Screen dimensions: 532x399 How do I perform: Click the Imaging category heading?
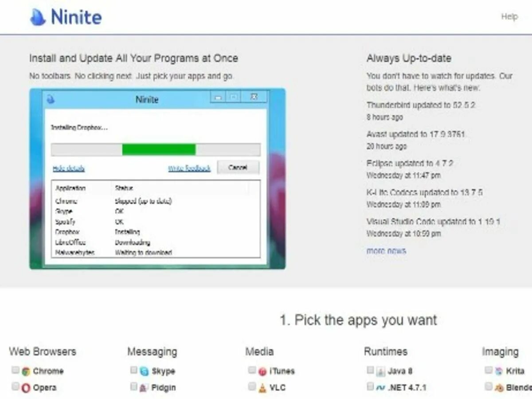[x=500, y=352]
